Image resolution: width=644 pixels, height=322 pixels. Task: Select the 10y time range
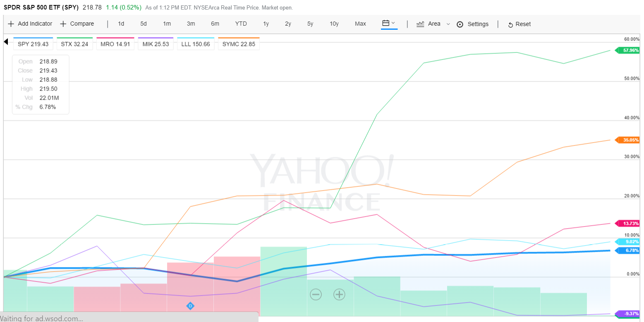(x=334, y=24)
